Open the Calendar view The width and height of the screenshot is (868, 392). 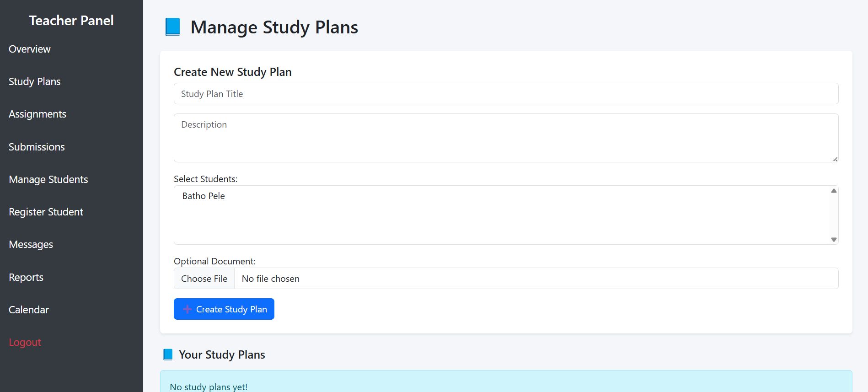point(28,310)
